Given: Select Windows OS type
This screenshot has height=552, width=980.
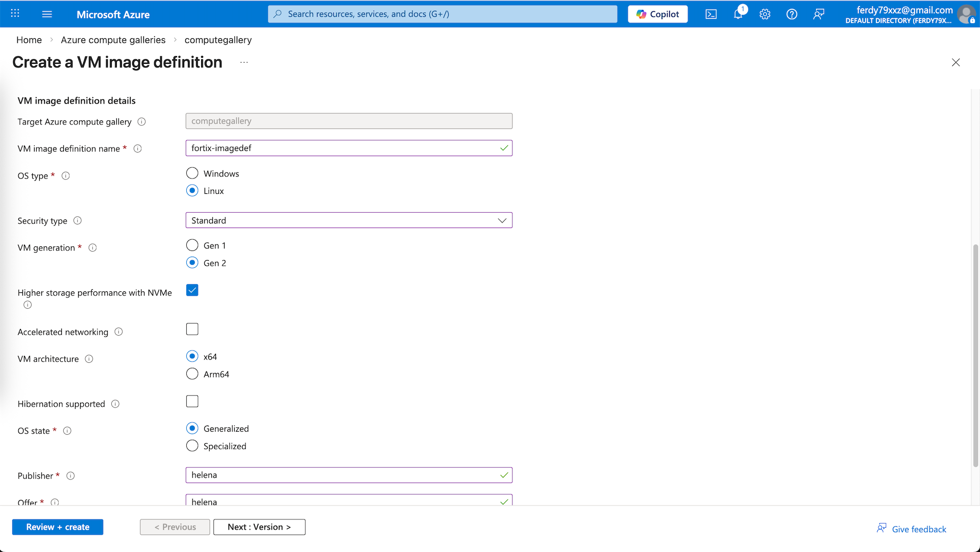Looking at the screenshot, I should pyautogui.click(x=192, y=173).
